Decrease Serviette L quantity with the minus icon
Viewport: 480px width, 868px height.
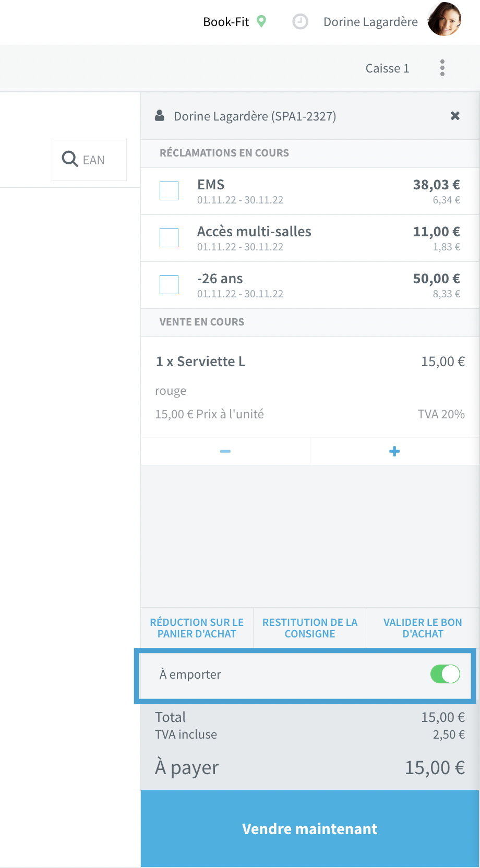pyautogui.click(x=225, y=451)
